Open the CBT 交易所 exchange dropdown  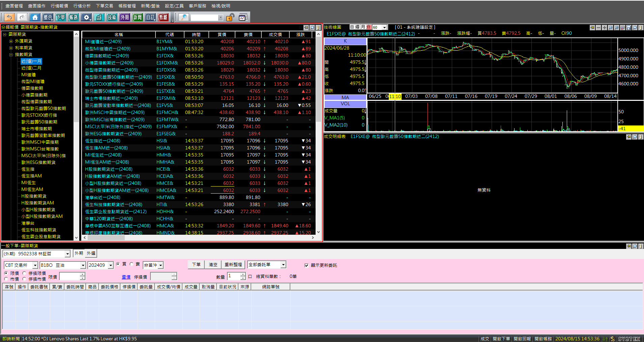point(35,265)
